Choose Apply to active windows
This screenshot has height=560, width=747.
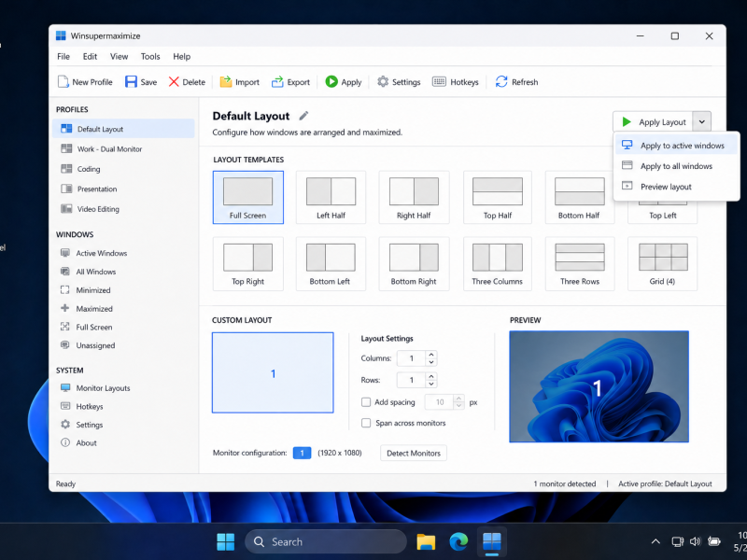pyautogui.click(x=676, y=146)
